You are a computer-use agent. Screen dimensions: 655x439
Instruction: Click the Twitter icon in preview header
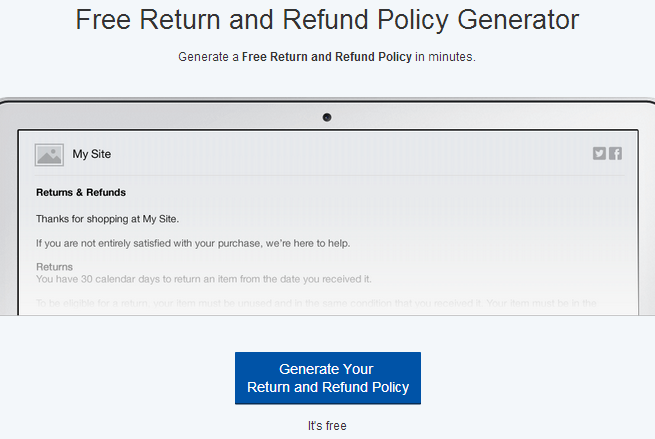point(599,154)
